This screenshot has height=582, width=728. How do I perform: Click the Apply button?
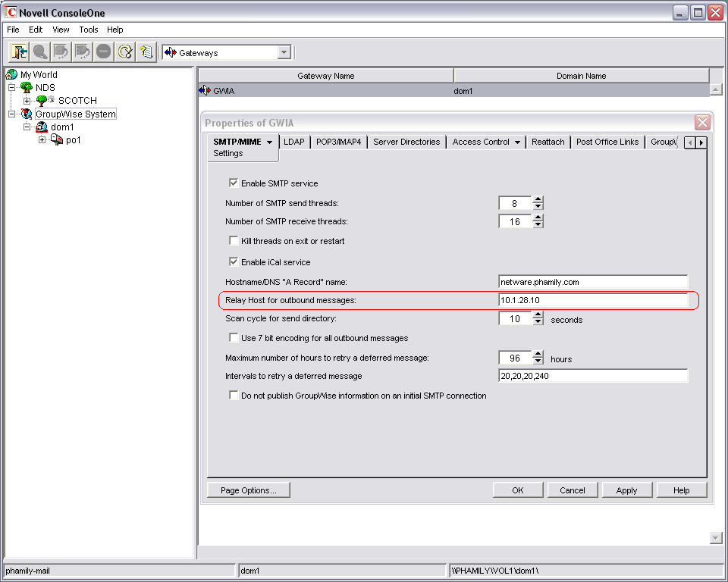point(627,490)
